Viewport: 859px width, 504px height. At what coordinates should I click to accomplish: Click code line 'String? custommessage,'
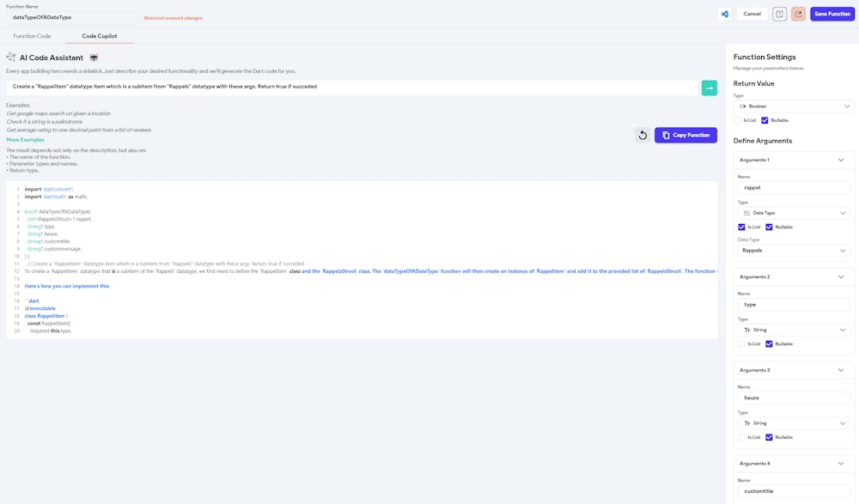54,249
